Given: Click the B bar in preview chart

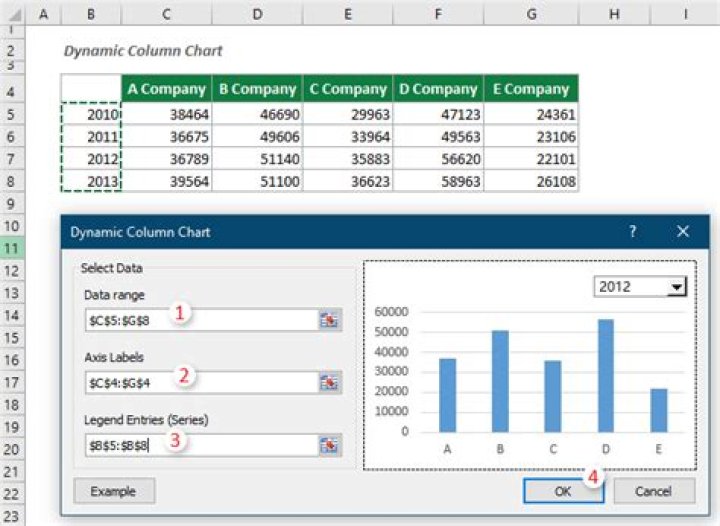Looking at the screenshot, I should (x=500, y=381).
